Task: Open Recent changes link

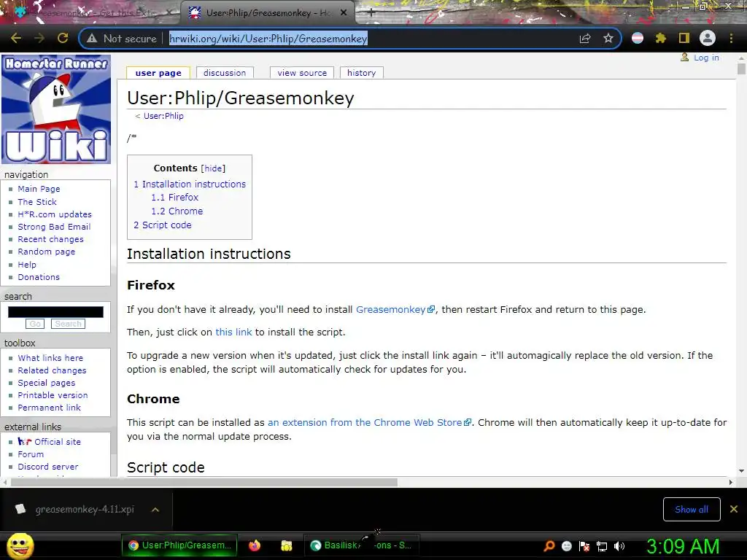Action: click(50, 239)
